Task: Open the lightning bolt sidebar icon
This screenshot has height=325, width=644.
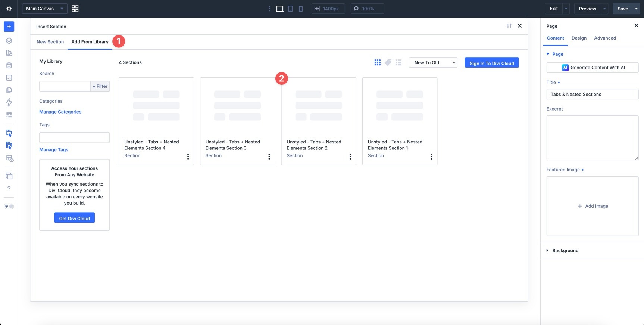Action: coord(9,102)
